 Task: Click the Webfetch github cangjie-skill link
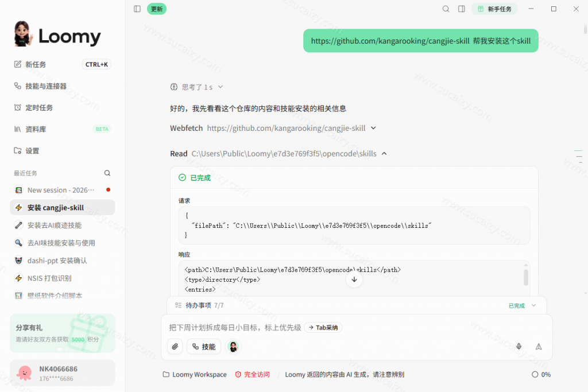[x=286, y=128]
